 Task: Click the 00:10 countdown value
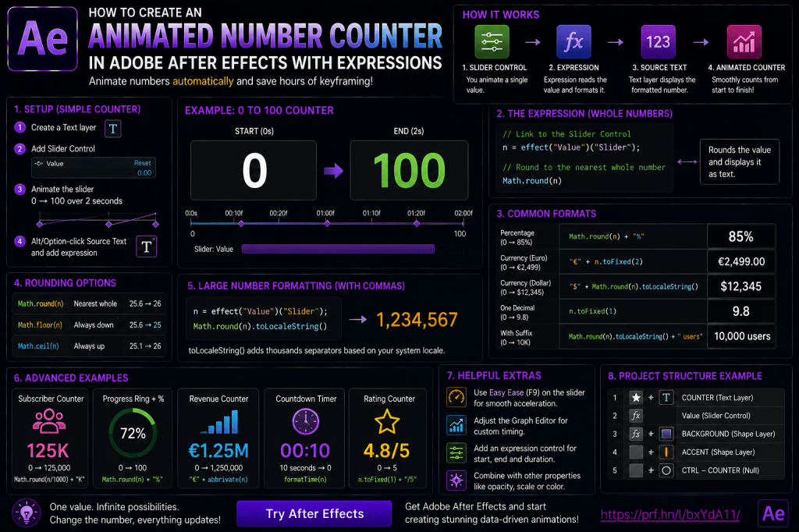click(x=305, y=451)
